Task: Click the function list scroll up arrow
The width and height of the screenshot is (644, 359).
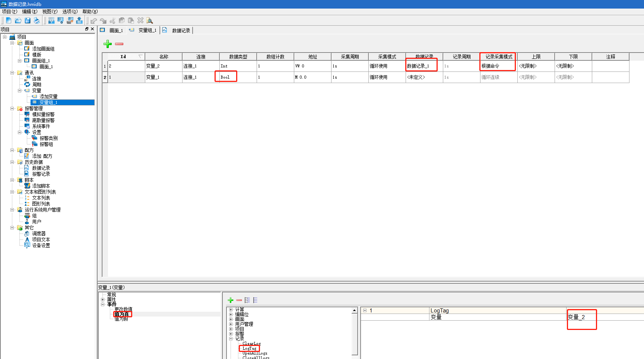Action: click(x=355, y=310)
